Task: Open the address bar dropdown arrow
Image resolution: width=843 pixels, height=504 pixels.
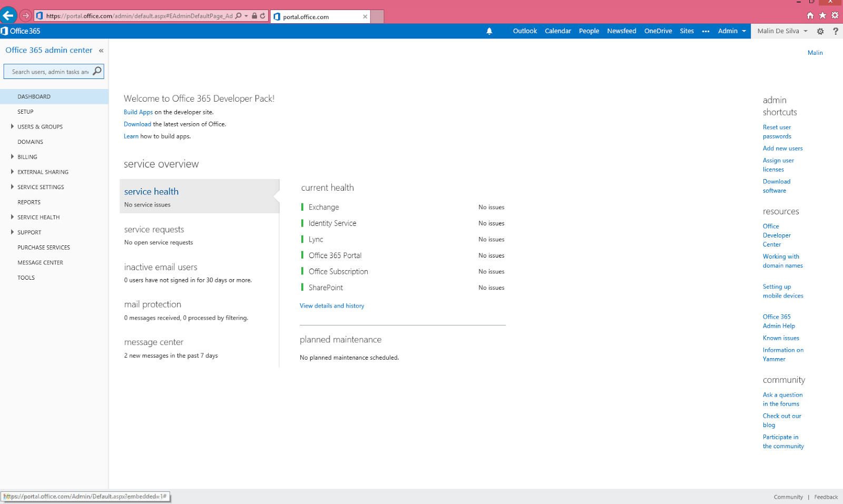Action: point(246,16)
